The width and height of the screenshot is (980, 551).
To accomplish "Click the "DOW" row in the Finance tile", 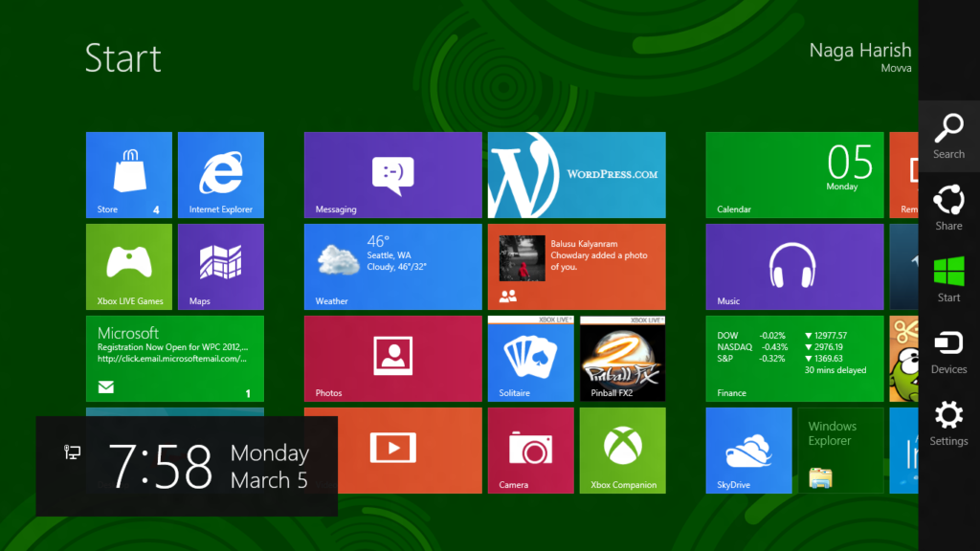I will pos(782,336).
